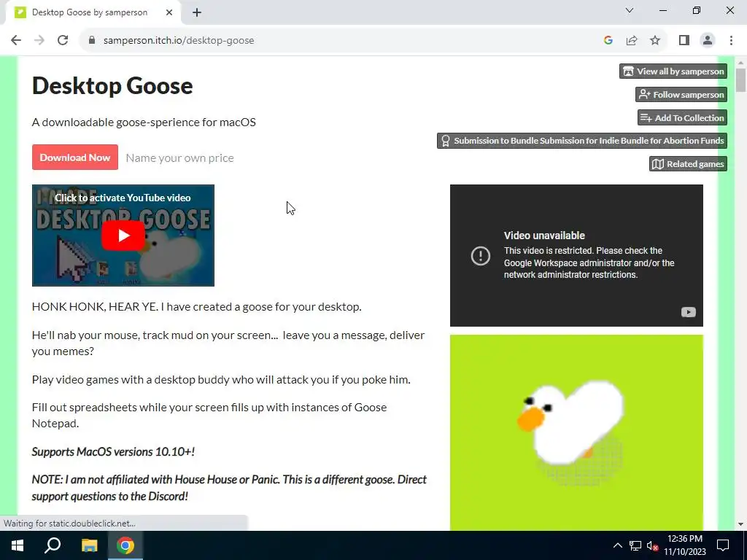Close the Desktop Goose tab

click(169, 12)
